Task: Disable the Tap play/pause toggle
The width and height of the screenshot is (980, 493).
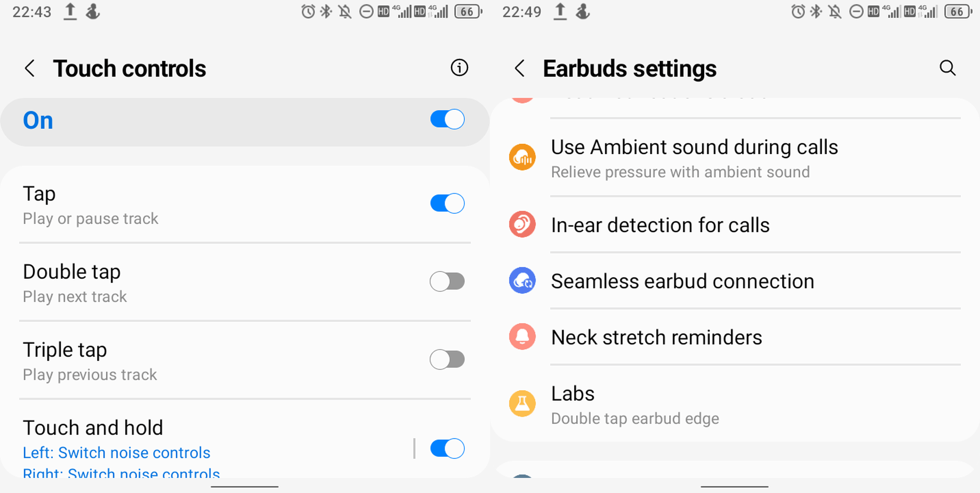Action: pos(447,203)
